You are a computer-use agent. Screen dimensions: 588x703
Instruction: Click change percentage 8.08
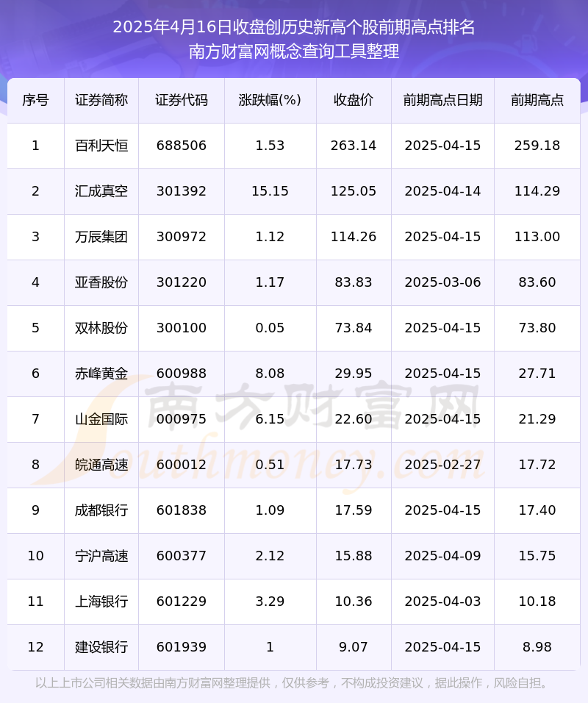270,374
